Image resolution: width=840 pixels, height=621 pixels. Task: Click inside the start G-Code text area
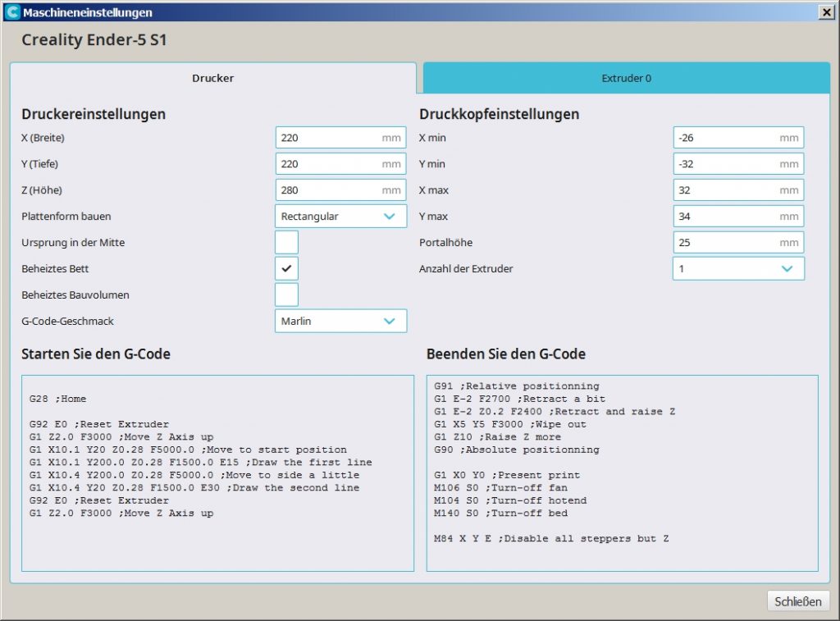point(217,473)
